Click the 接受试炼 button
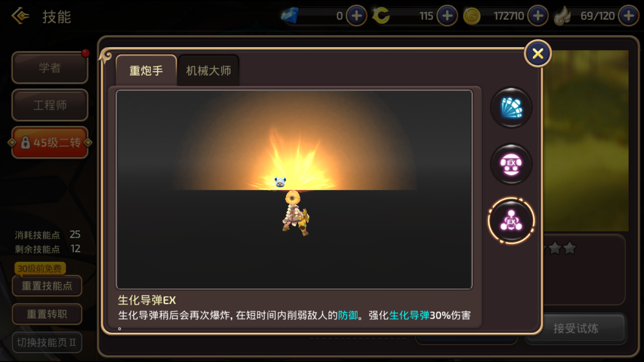Screen dimensions: 644x362 [x=576, y=328]
